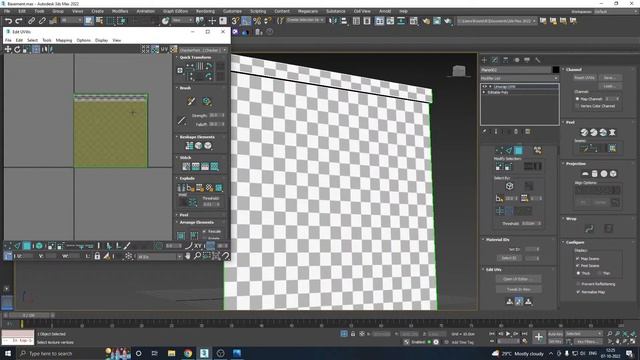
Task: Collapse the Projection rollout
Action: [x=563, y=164]
